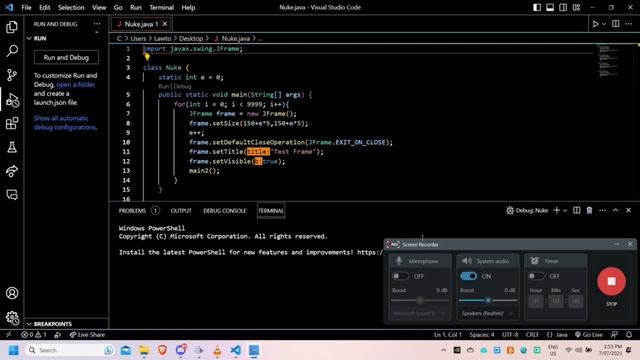Click the Windows taskbar Search box

pos(69,350)
